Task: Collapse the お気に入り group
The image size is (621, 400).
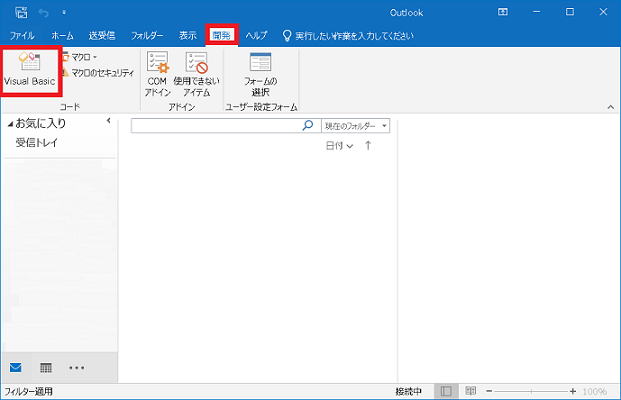Action: point(10,124)
